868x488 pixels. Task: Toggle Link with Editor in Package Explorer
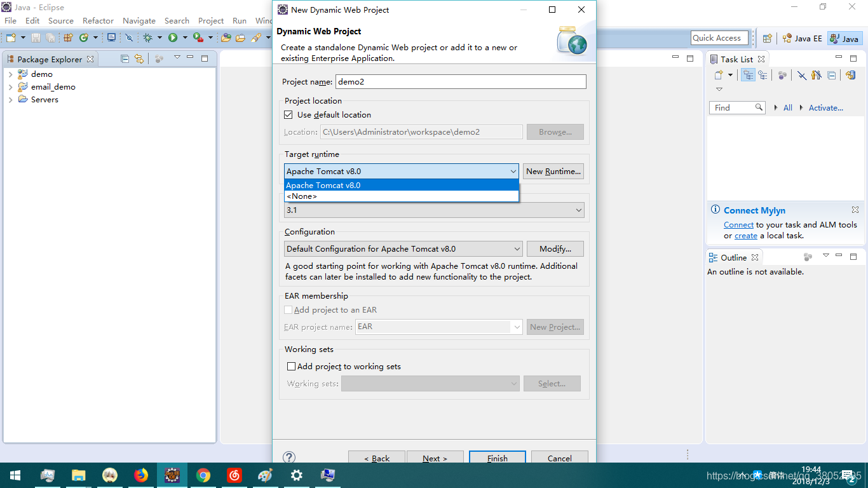coord(139,58)
